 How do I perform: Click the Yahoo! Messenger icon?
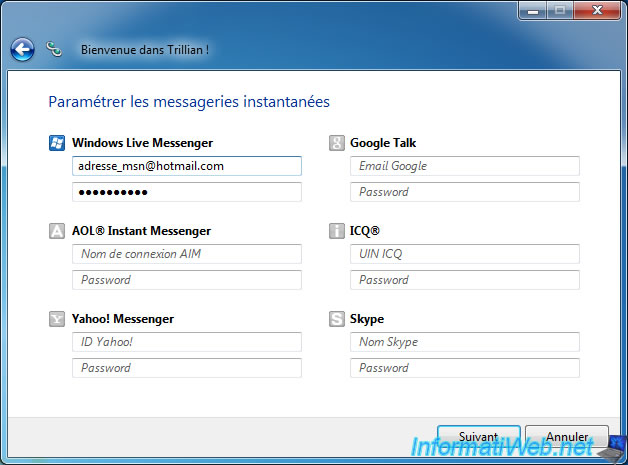point(57,319)
